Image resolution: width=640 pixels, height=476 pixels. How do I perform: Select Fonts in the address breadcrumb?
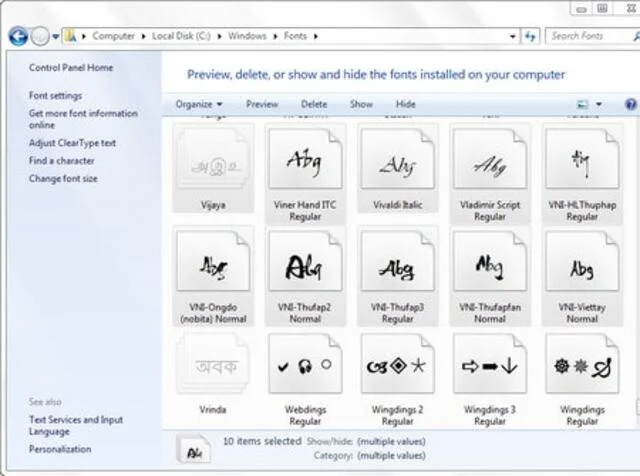(x=295, y=36)
